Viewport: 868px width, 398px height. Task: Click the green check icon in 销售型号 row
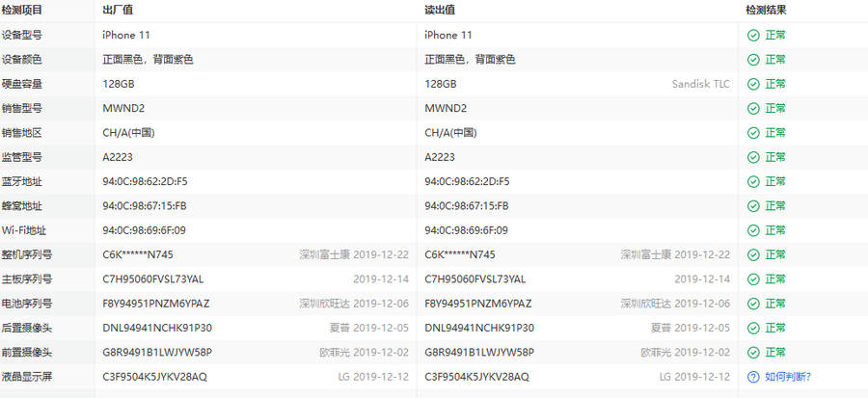tap(753, 108)
